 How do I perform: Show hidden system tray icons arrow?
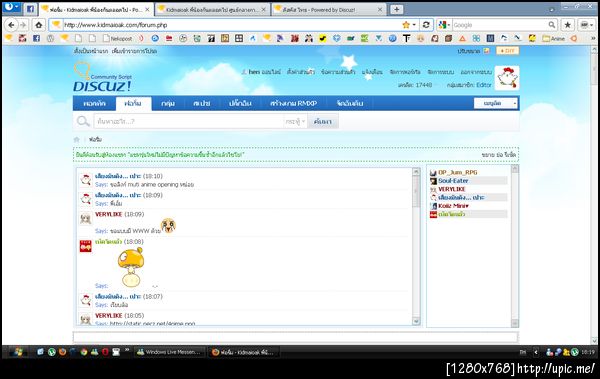[536, 352]
